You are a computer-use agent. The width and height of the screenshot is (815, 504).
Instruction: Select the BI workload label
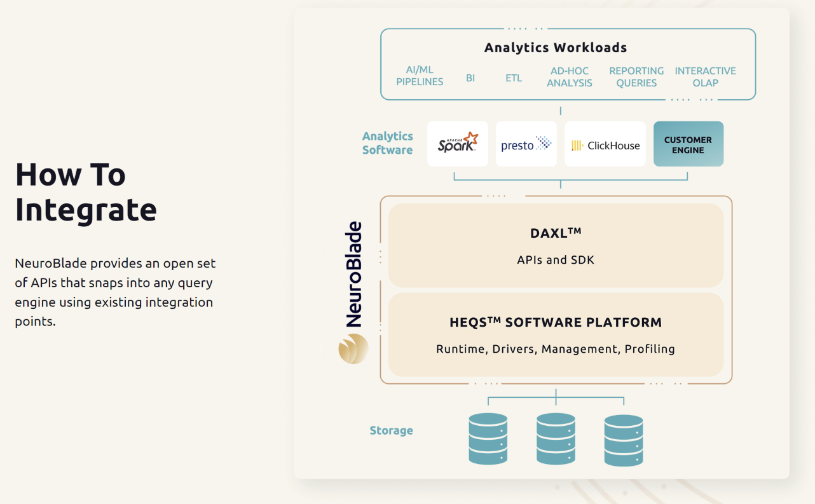pos(470,78)
